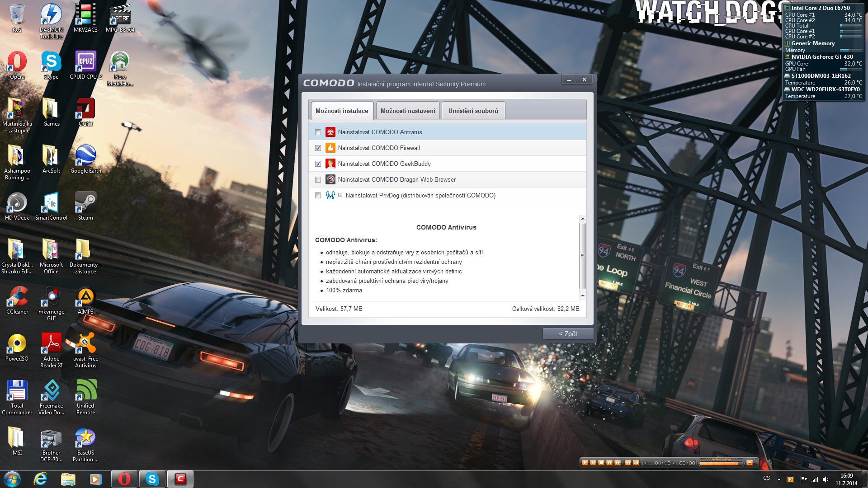Click the COMODO Firewall flame icon

click(330, 148)
